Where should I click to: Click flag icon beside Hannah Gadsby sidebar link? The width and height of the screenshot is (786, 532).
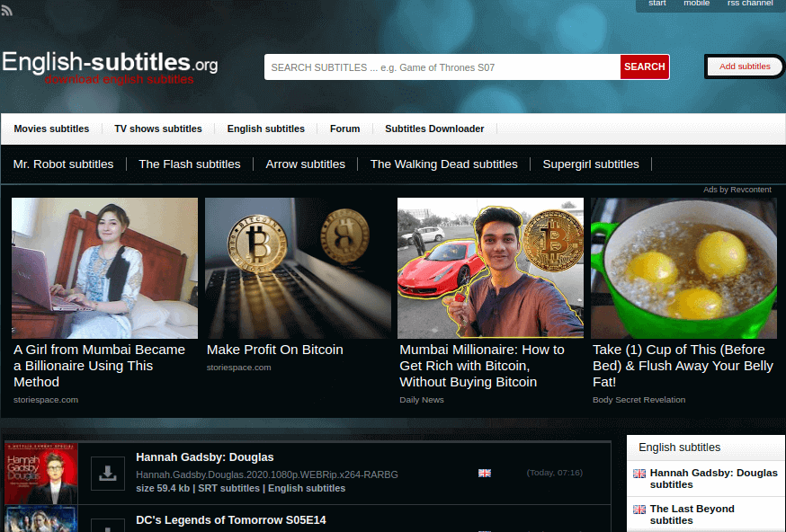(639, 474)
